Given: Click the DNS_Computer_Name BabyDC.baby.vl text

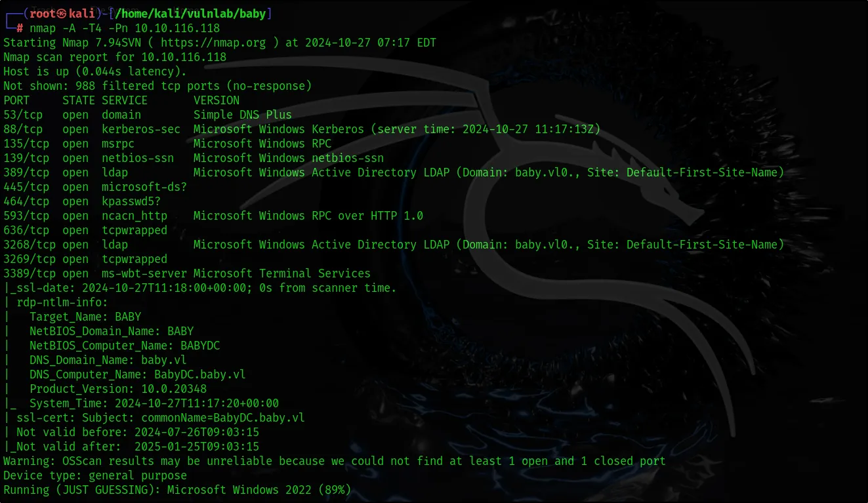Looking at the screenshot, I should [138, 374].
